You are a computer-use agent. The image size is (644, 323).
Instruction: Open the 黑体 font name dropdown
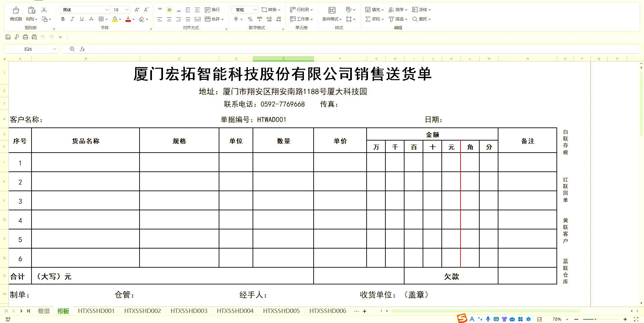tap(107, 10)
